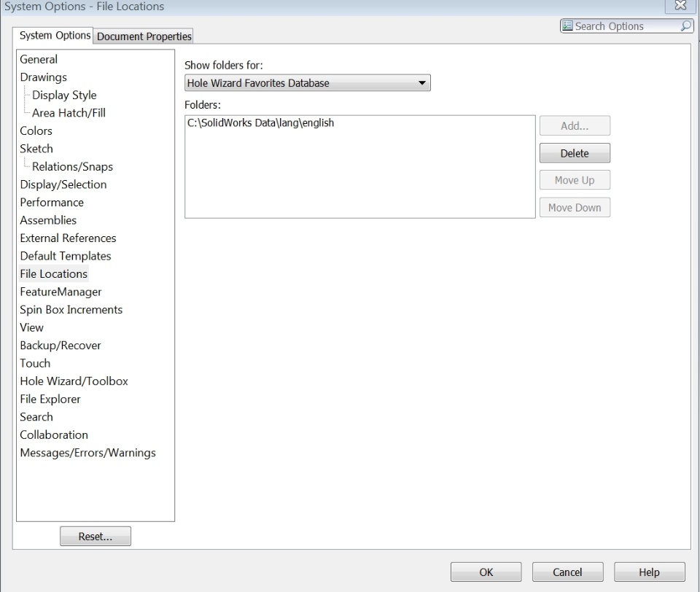Select the Backup/Recover category
700x592 pixels.
point(61,345)
